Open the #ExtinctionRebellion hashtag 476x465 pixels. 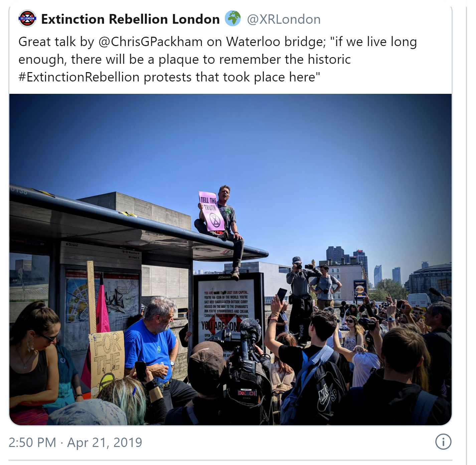tap(79, 77)
